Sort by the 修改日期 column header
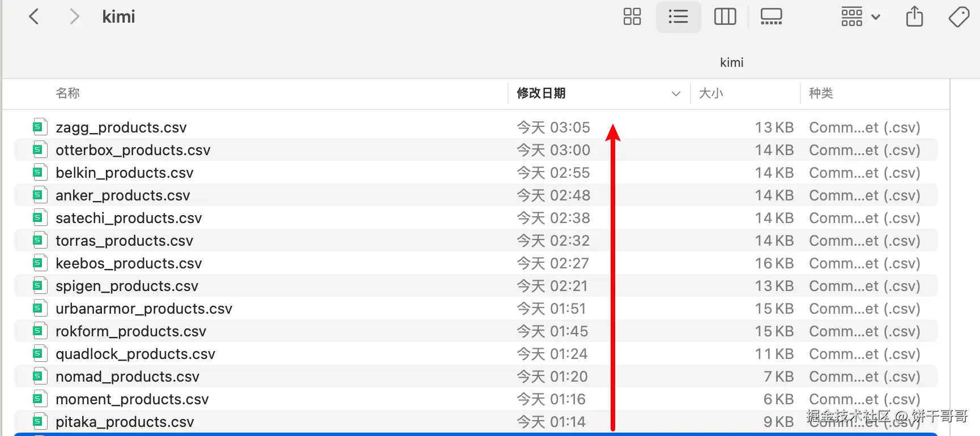This screenshot has width=980, height=436. tap(541, 93)
